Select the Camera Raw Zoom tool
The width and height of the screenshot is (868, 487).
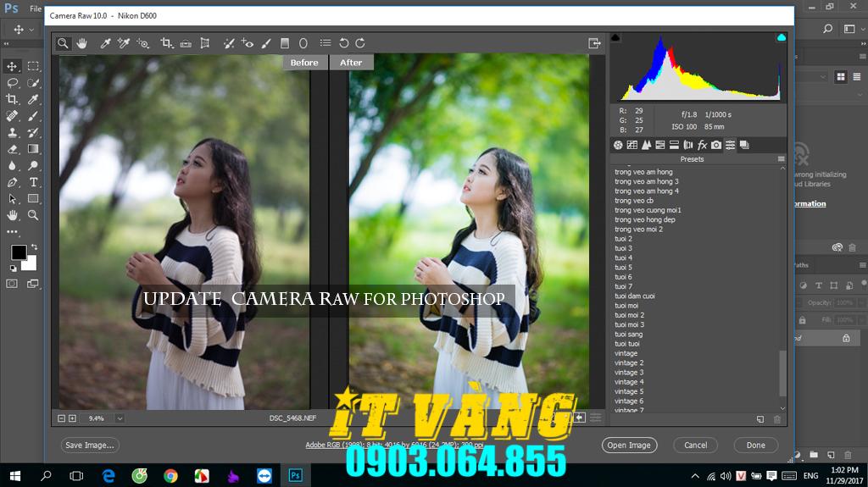63,43
